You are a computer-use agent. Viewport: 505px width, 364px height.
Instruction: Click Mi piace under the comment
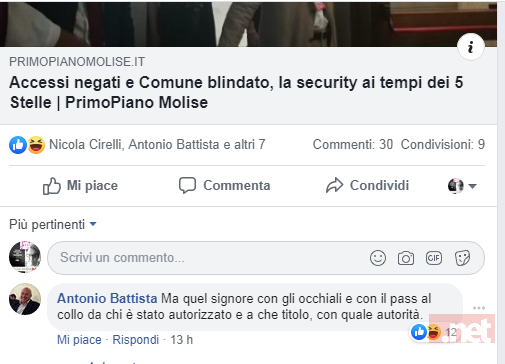(x=79, y=340)
